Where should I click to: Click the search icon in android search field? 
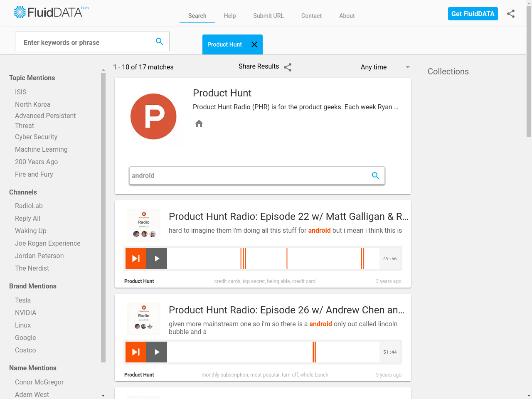point(375,175)
